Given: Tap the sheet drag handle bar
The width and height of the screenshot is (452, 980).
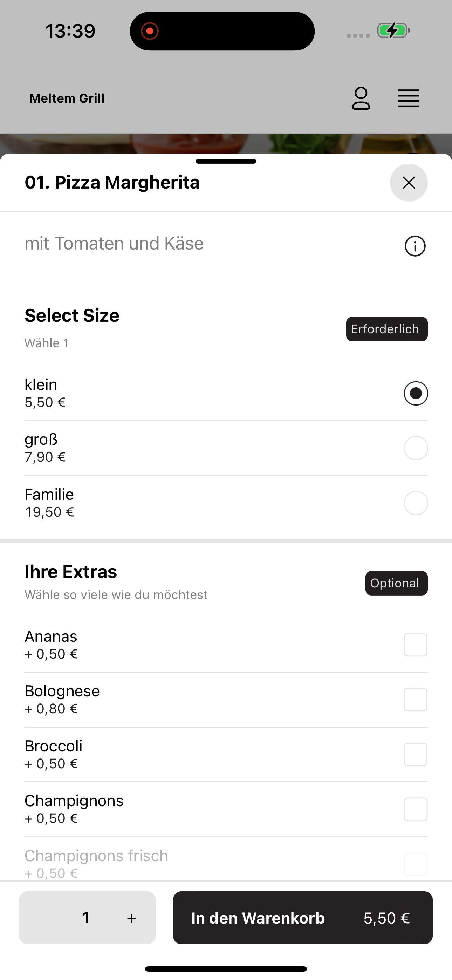Looking at the screenshot, I should (226, 161).
